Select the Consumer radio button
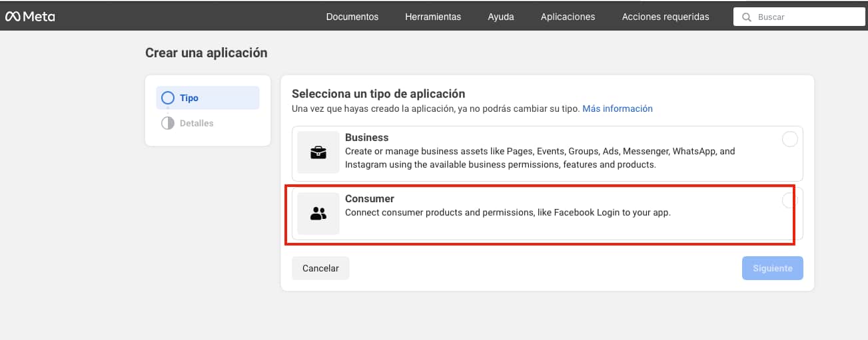The height and width of the screenshot is (340, 868). coord(789,200)
